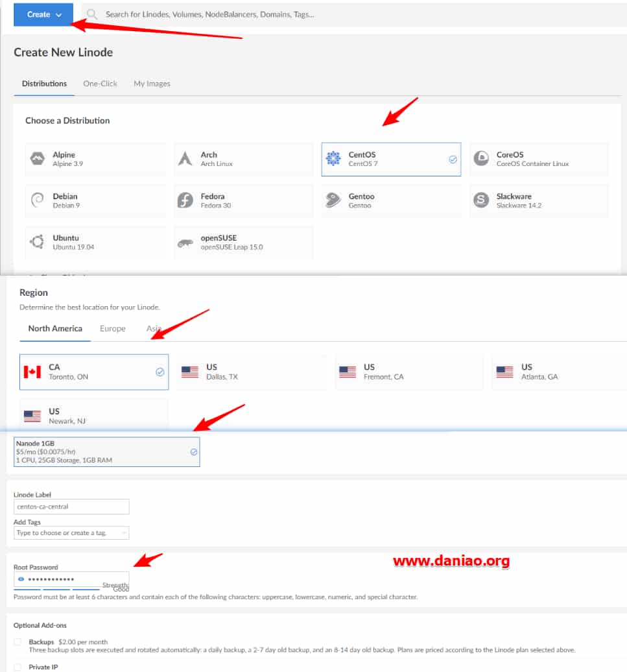Click the Fedora 30 version text
The height and width of the screenshot is (672, 627).
(x=215, y=205)
